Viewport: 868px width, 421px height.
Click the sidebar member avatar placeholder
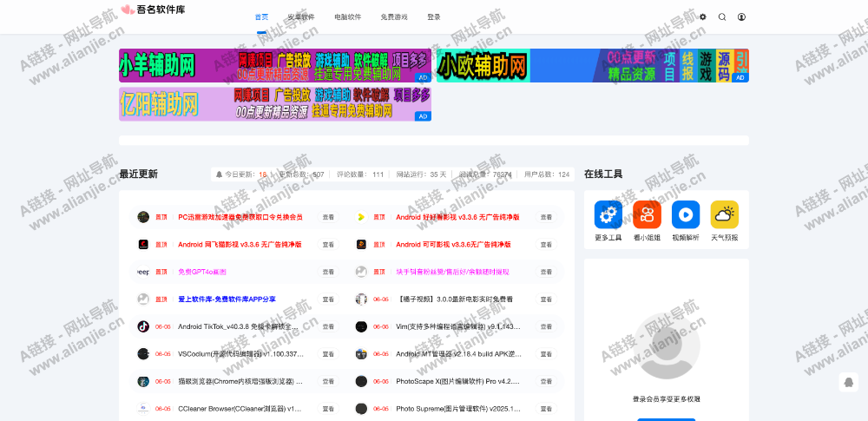click(x=667, y=346)
